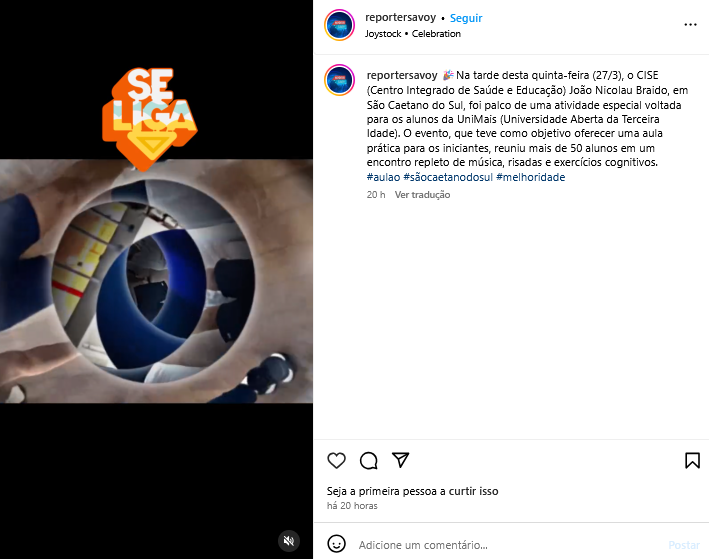Image resolution: width=709 pixels, height=559 pixels.
Task: Like the post with the heart icon
Action: (x=336, y=460)
